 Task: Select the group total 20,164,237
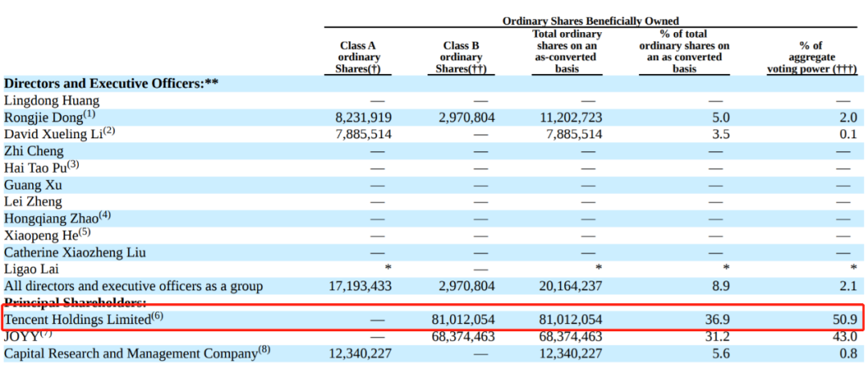[570, 286]
